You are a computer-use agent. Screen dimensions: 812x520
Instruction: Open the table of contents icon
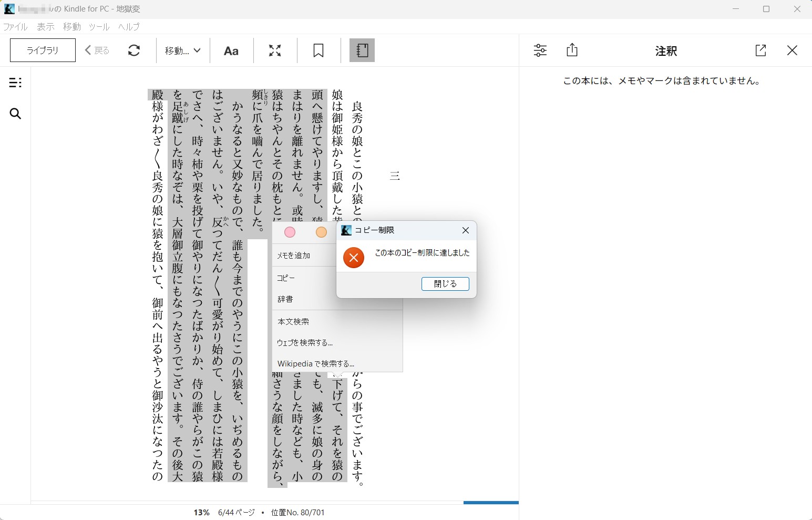coord(15,83)
